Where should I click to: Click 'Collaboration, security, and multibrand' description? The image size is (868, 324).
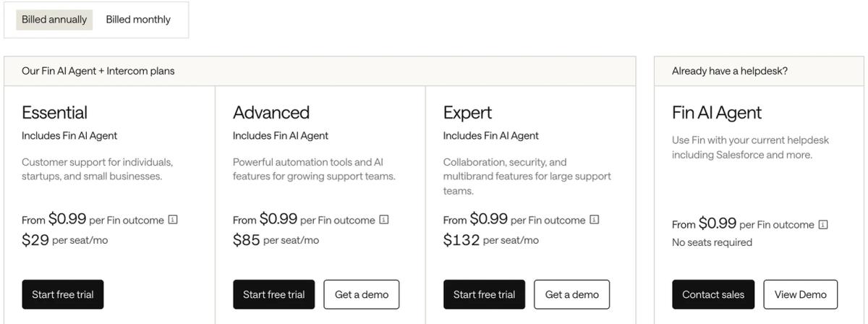527,176
